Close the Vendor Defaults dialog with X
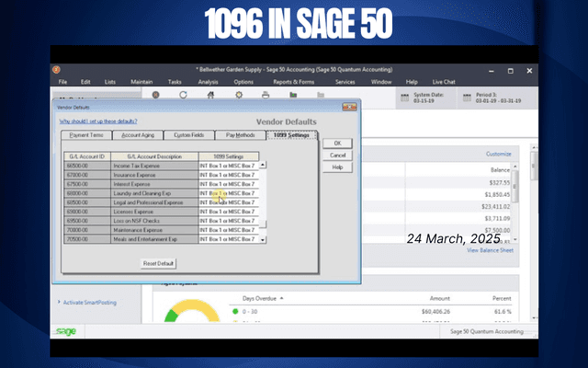 point(349,108)
